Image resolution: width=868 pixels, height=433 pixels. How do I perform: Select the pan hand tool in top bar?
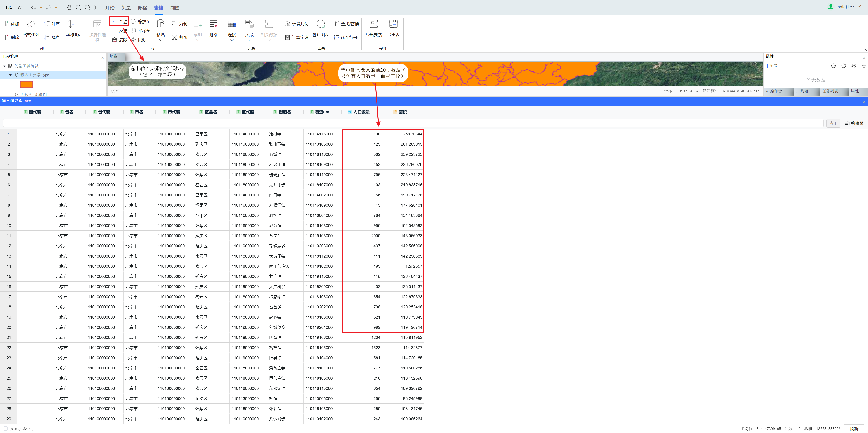[69, 7]
